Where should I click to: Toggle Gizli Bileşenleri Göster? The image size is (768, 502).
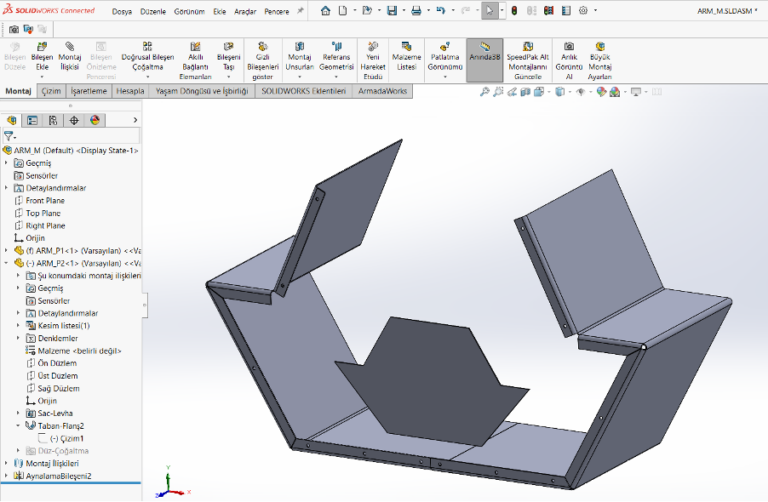263,47
